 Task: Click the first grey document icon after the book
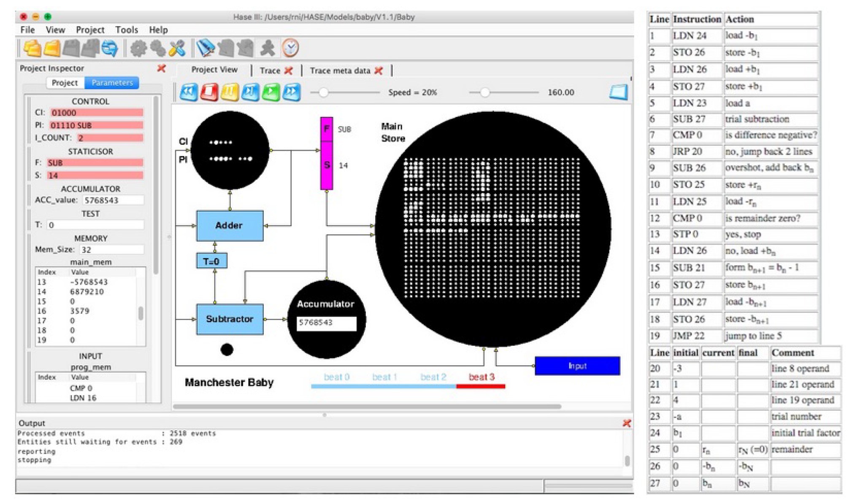tap(226, 48)
